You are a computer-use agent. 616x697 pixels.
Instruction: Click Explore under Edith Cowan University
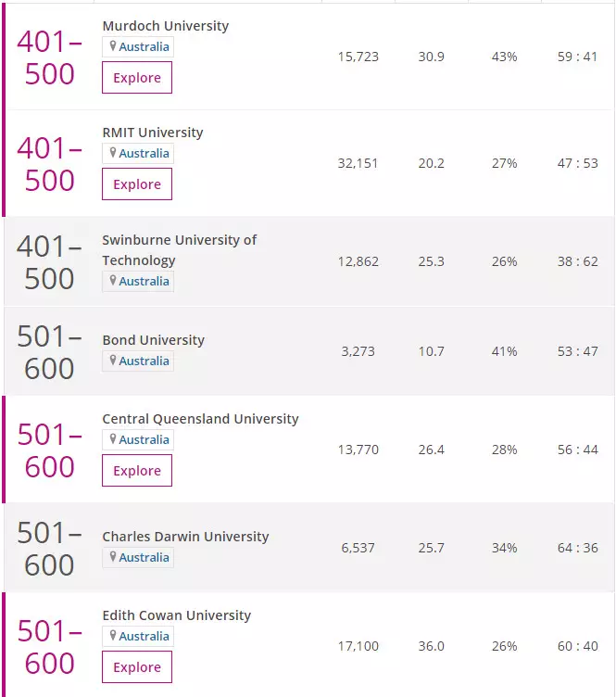click(x=137, y=667)
